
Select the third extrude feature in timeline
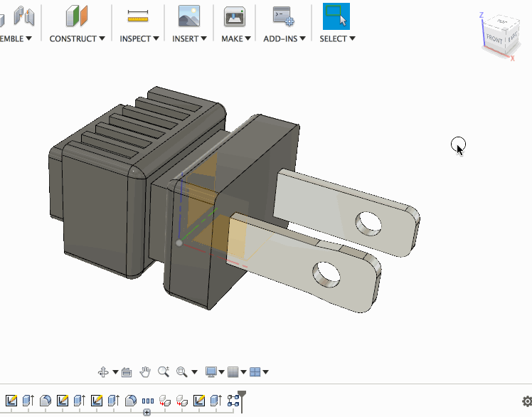click(x=114, y=401)
